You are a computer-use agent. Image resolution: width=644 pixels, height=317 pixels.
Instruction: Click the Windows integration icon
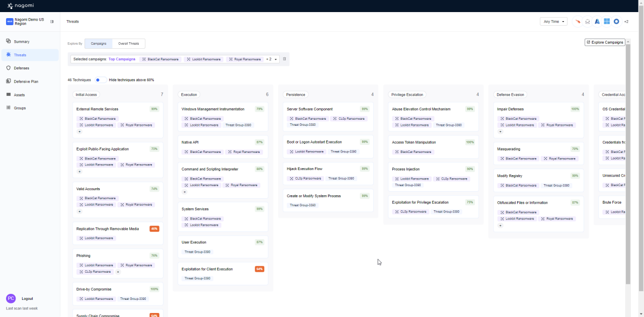click(x=607, y=22)
